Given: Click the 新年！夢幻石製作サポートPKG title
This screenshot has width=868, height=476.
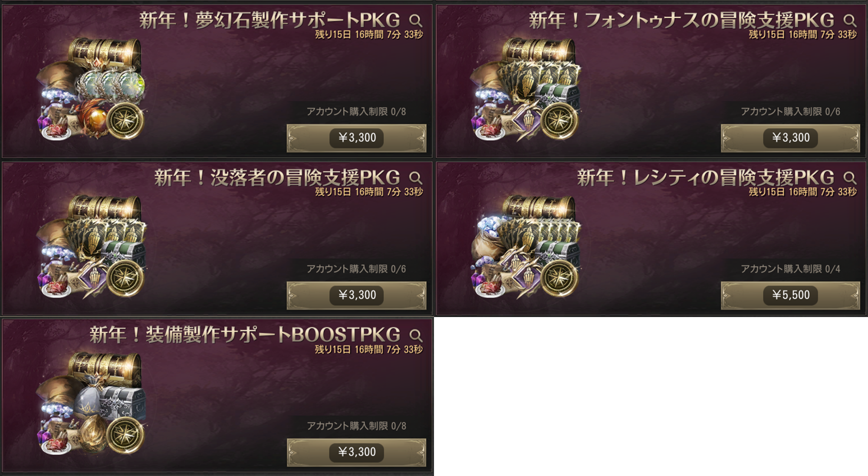Looking at the screenshot, I should click(270, 20).
